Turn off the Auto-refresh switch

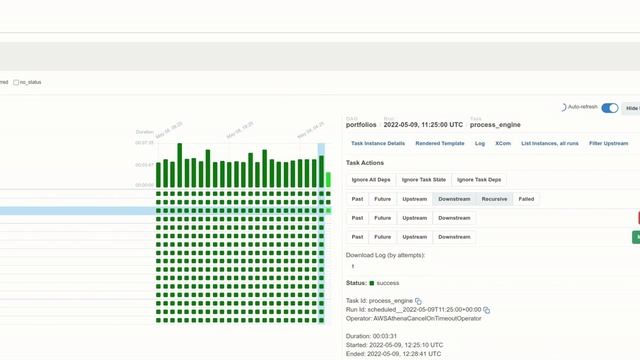[609, 108]
